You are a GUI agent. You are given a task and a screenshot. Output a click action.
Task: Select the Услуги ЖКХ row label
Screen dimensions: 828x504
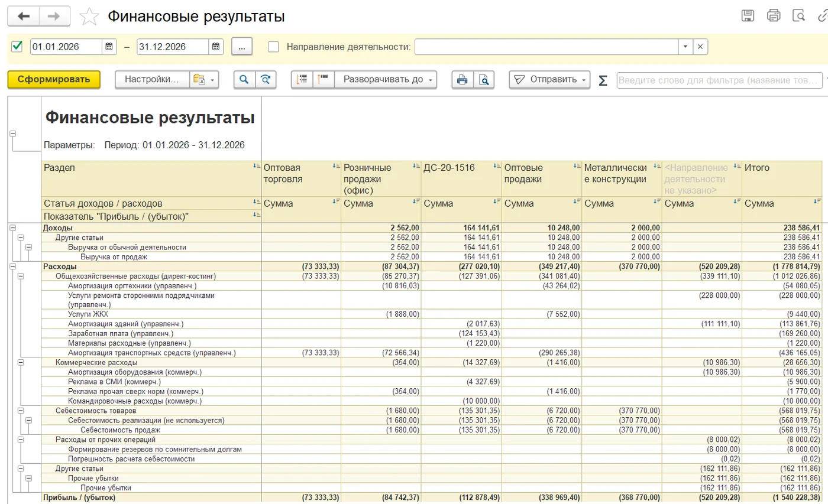click(x=88, y=314)
